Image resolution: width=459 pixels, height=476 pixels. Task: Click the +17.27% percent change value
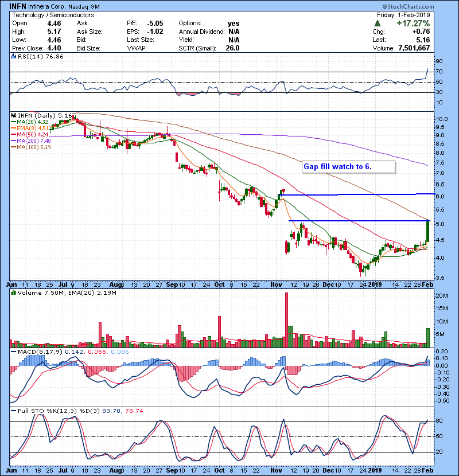click(x=413, y=24)
